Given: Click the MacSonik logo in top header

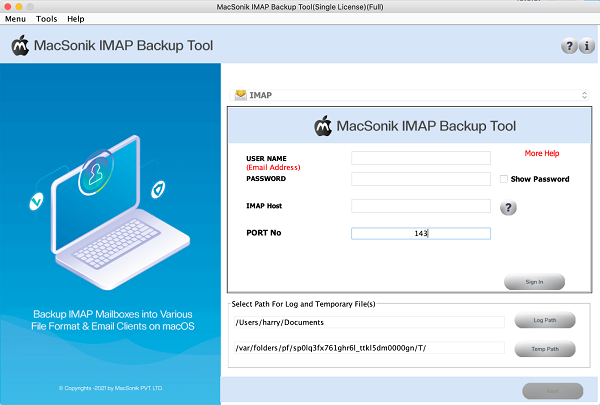Looking at the screenshot, I should (20, 46).
